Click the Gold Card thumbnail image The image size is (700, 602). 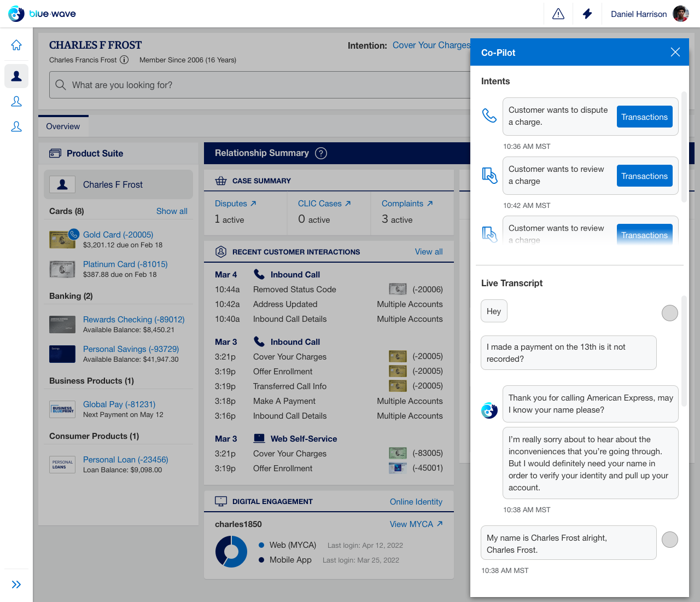[62, 240]
